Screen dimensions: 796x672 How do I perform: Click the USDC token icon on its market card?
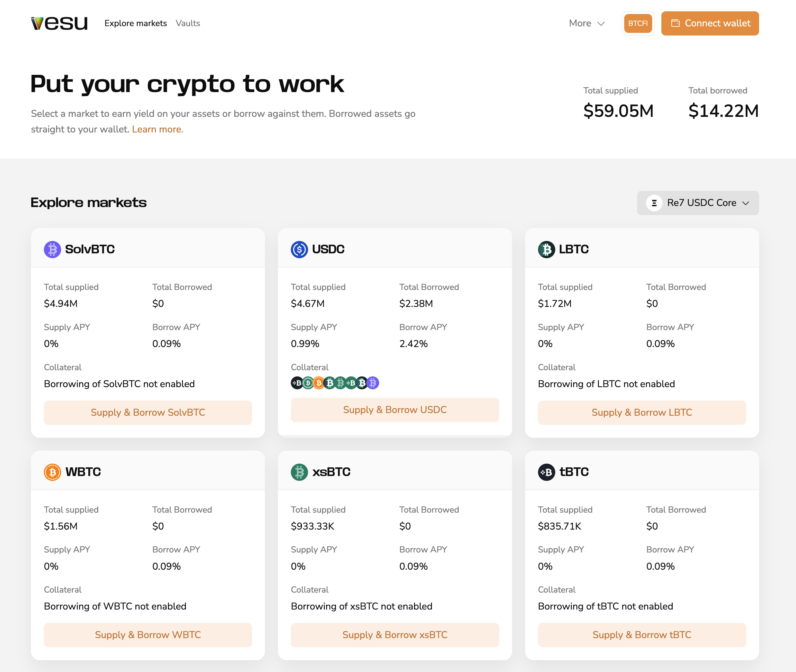coord(299,250)
